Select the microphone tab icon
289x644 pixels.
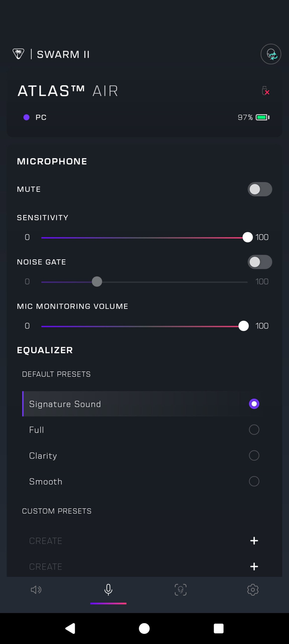pos(108,590)
